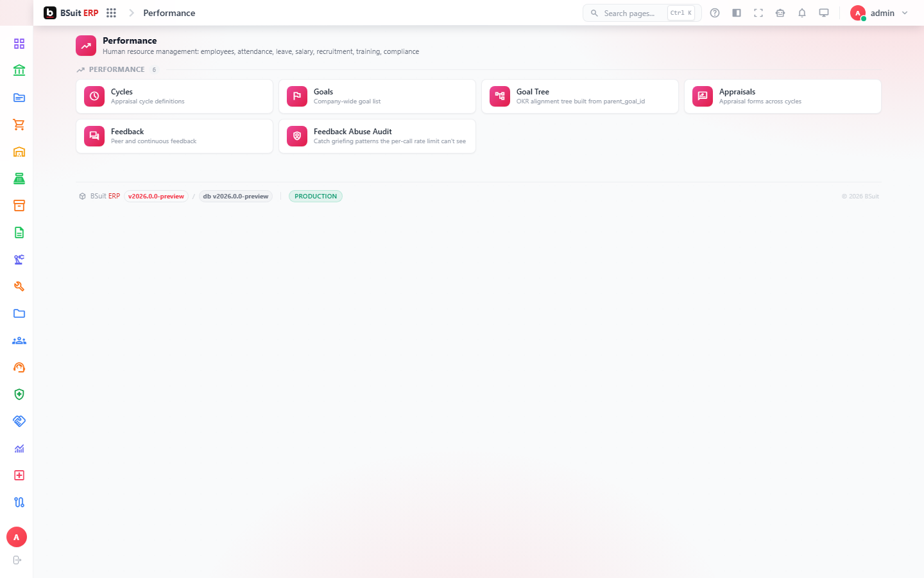Viewport: 924px width, 578px height.
Task: Open the help question mark icon
Action: coord(715,13)
